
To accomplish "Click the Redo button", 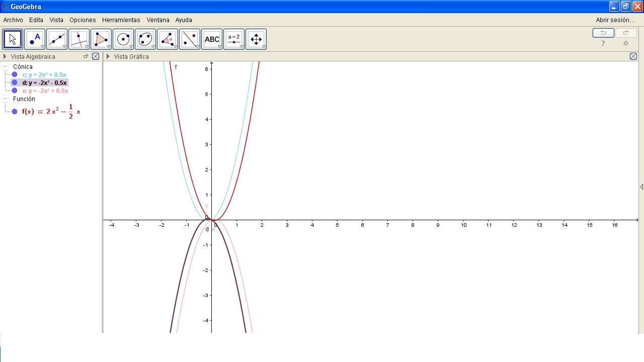I will pyautogui.click(x=626, y=33).
